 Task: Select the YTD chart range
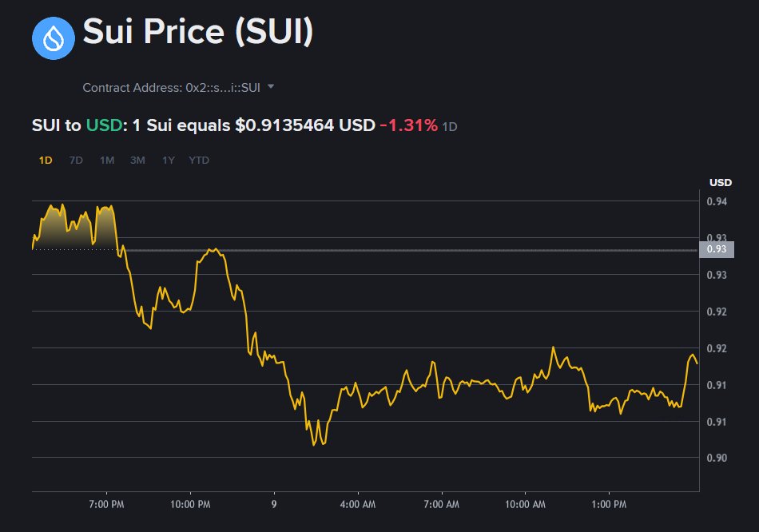[x=199, y=160]
